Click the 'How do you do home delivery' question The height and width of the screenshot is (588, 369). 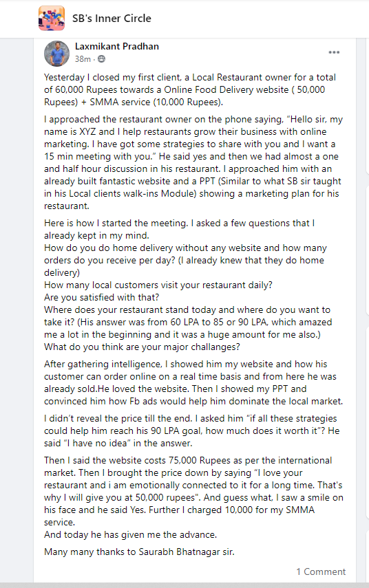185,260
